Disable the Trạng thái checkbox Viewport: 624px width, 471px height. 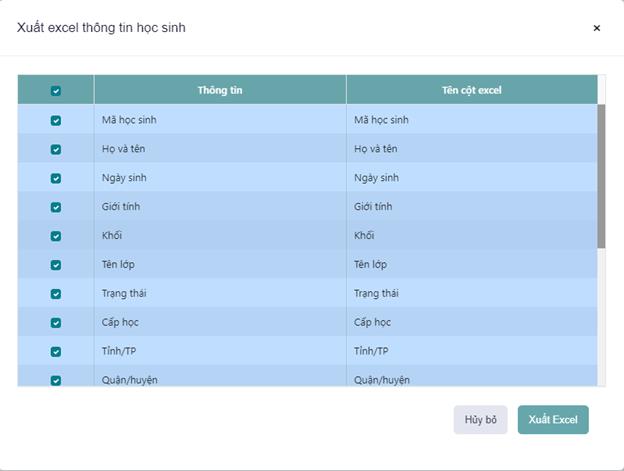pos(56,294)
